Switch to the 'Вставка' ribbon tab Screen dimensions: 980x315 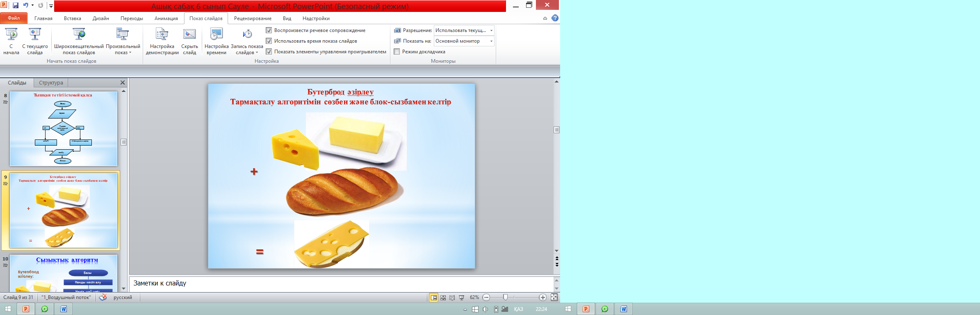coord(73,18)
